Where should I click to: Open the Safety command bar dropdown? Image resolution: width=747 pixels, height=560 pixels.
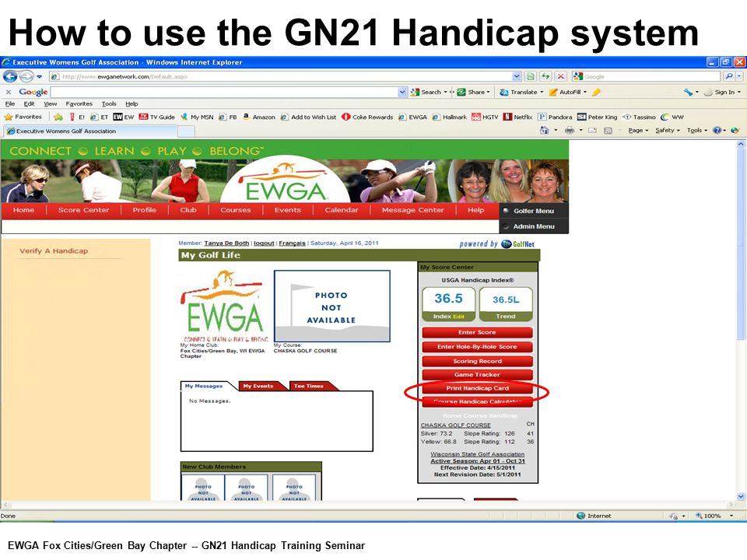(x=668, y=131)
